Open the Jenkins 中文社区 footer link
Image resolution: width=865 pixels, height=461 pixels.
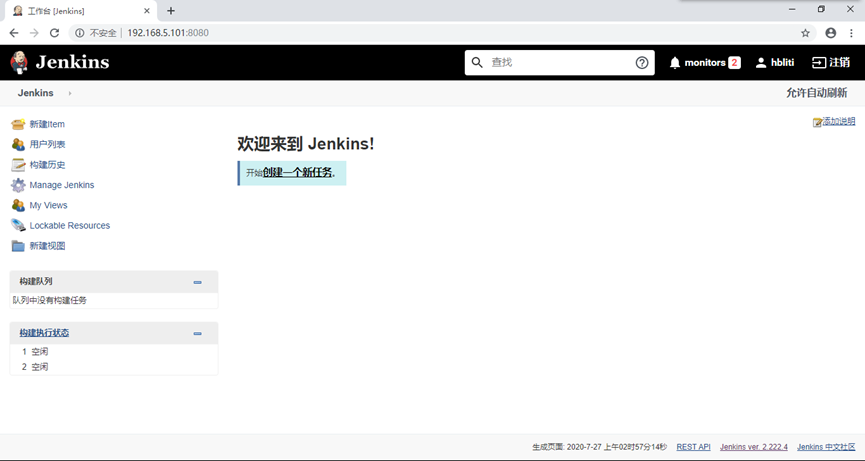pyautogui.click(x=826, y=447)
